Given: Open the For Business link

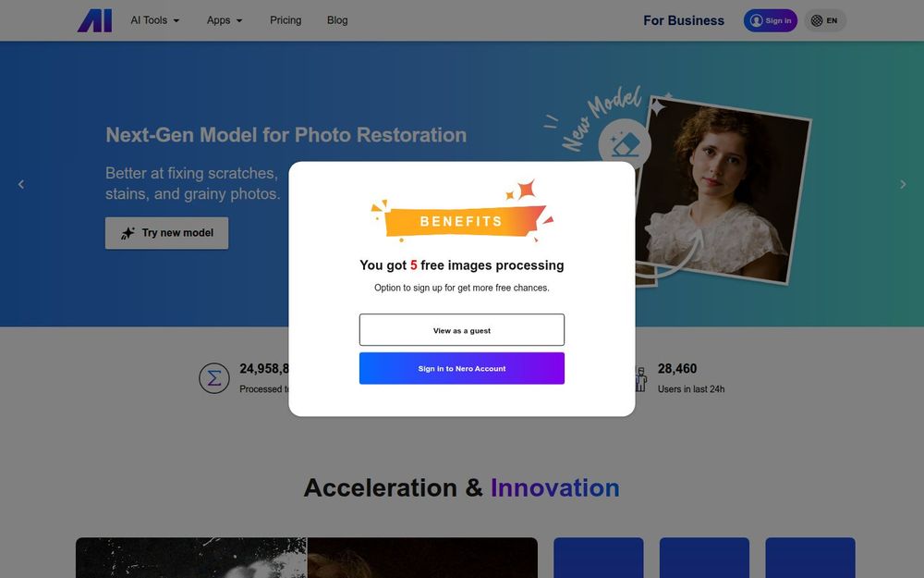Looking at the screenshot, I should tap(684, 20).
